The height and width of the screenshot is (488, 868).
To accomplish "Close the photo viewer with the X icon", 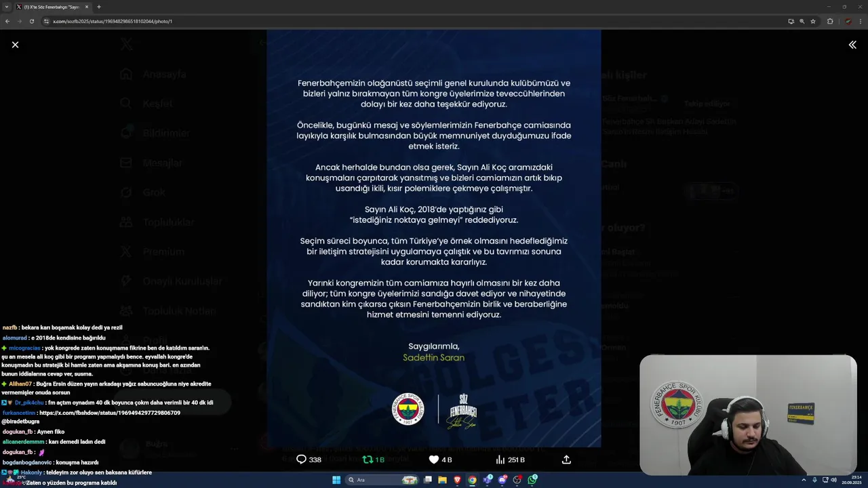I will (15, 45).
